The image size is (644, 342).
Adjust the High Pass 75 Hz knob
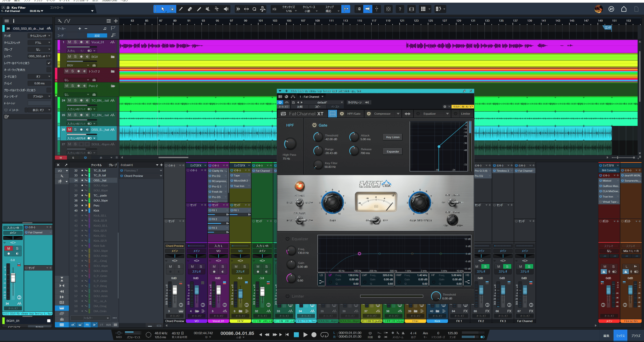pos(290,144)
